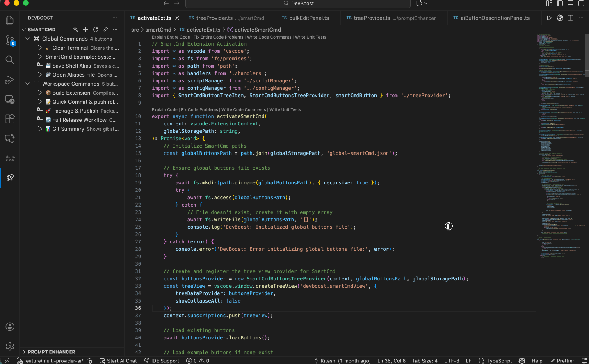
Task: Open the remote window indicator in status bar
Action: pos(7,361)
